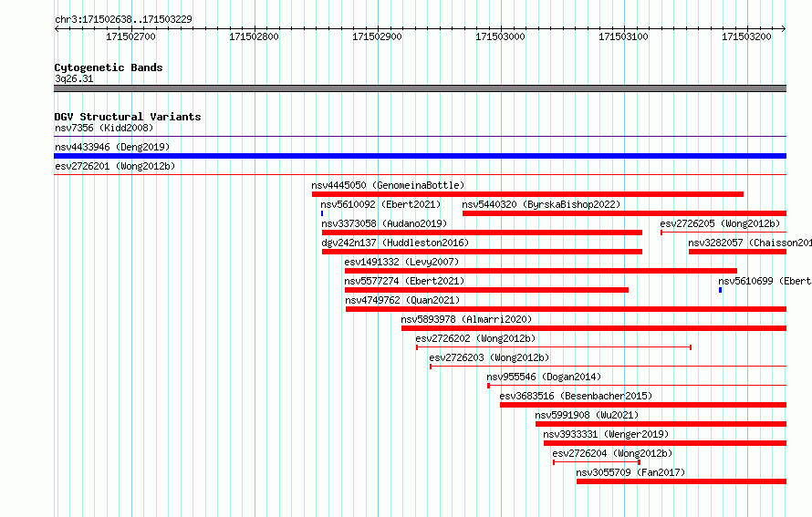Select dgv242n137 (Huddleston2016) variant label

(x=395, y=243)
